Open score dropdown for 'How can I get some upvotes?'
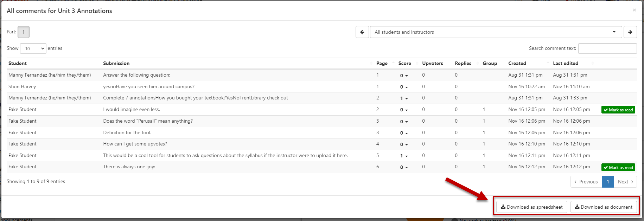Viewport: 644px width, 221px height. pos(404,144)
